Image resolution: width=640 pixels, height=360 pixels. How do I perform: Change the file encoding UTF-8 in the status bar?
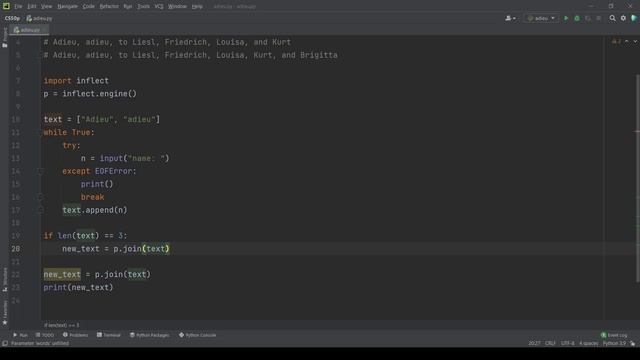567,343
